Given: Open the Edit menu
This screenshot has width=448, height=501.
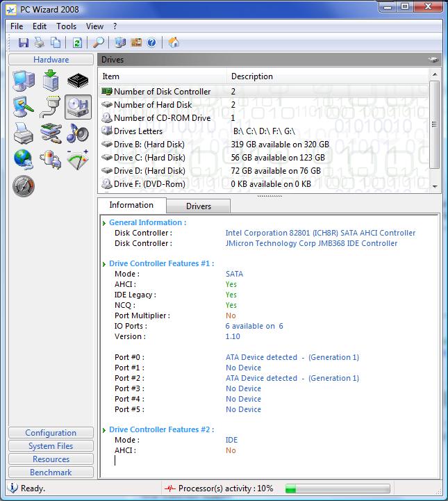Looking at the screenshot, I should [x=40, y=26].
